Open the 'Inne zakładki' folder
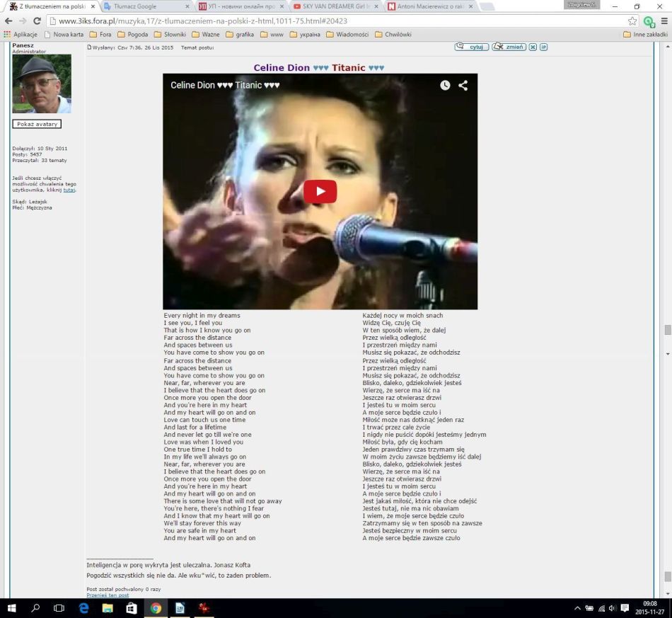The height and width of the screenshot is (618, 672). point(645,34)
